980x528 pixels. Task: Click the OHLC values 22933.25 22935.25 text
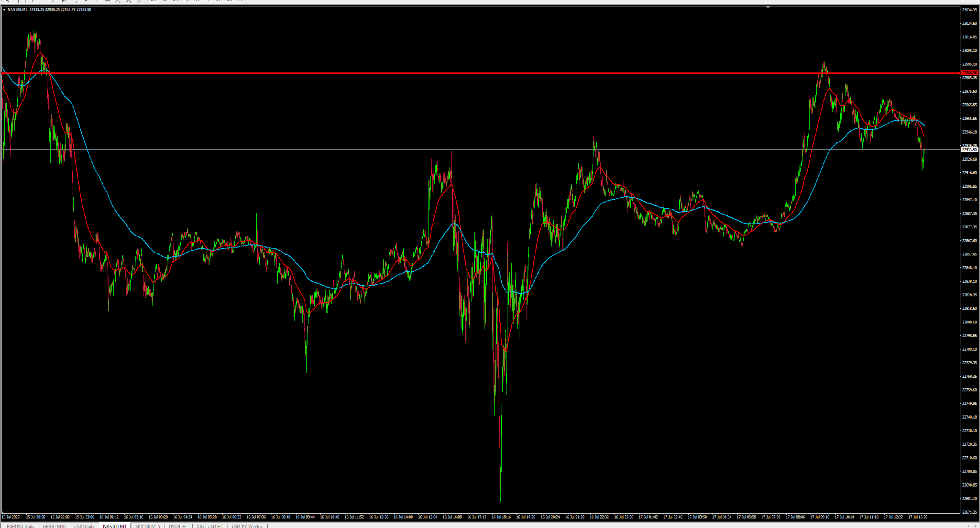60,9
